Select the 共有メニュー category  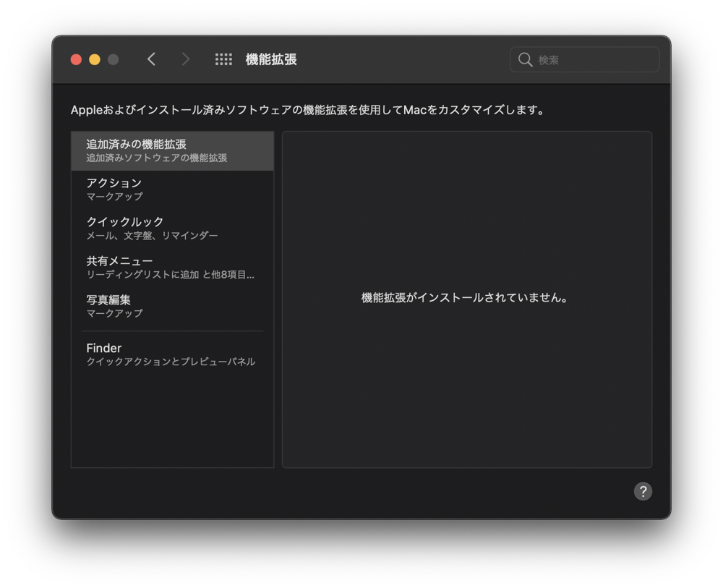click(x=173, y=268)
